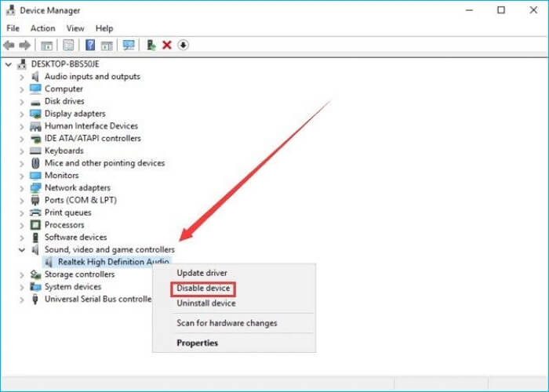Image resolution: width=549 pixels, height=392 pixels.
Task: Select the Computer label text
Action: pyautogui.click(x=64, y=89)
